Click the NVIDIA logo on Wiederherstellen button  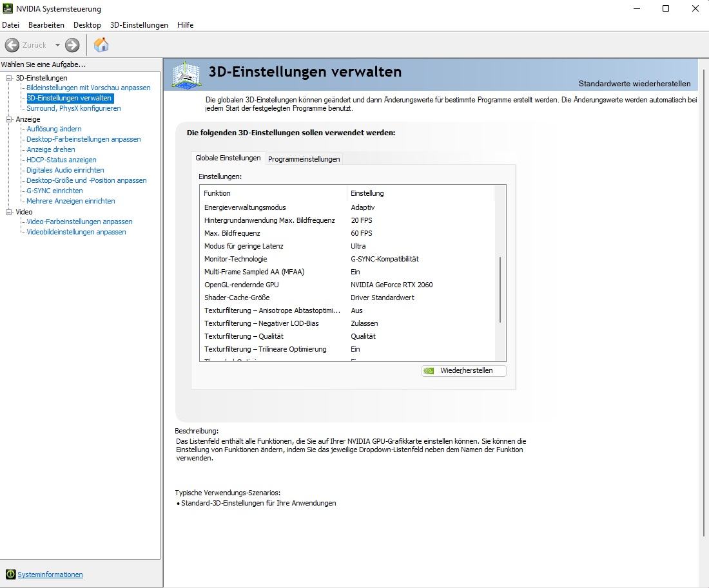(x=429, y=370)
